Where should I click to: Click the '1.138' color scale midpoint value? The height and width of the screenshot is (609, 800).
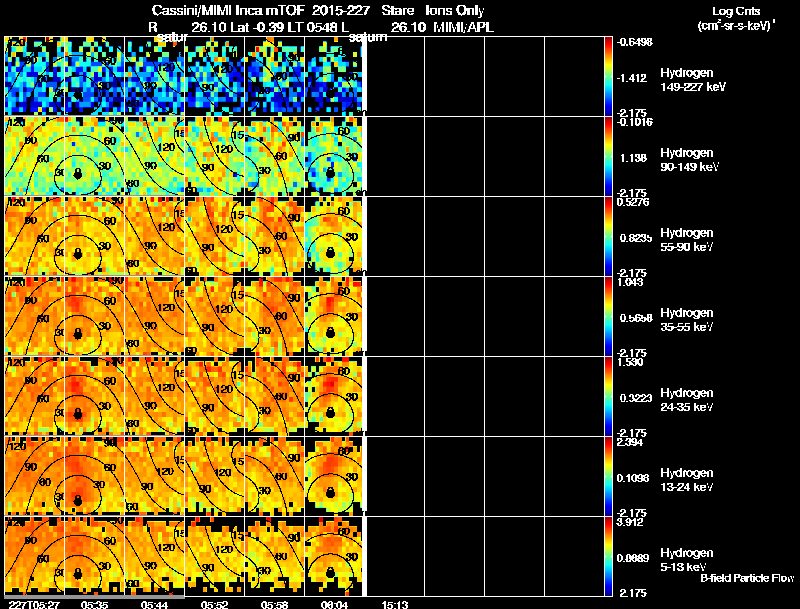634,158
